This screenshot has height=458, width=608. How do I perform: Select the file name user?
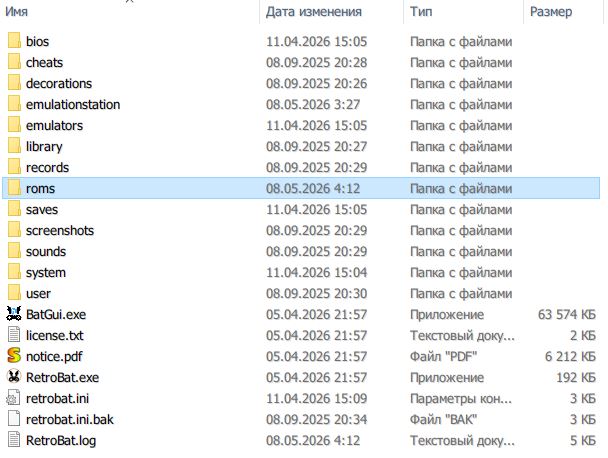pyautogui.click(x=38, y=294)
